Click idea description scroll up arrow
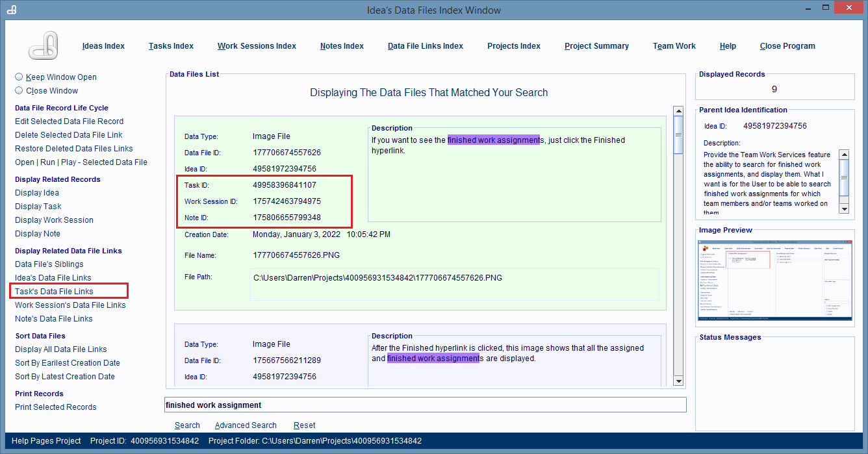The width and height of the screenshot is (868, 454). click(844, 155)
